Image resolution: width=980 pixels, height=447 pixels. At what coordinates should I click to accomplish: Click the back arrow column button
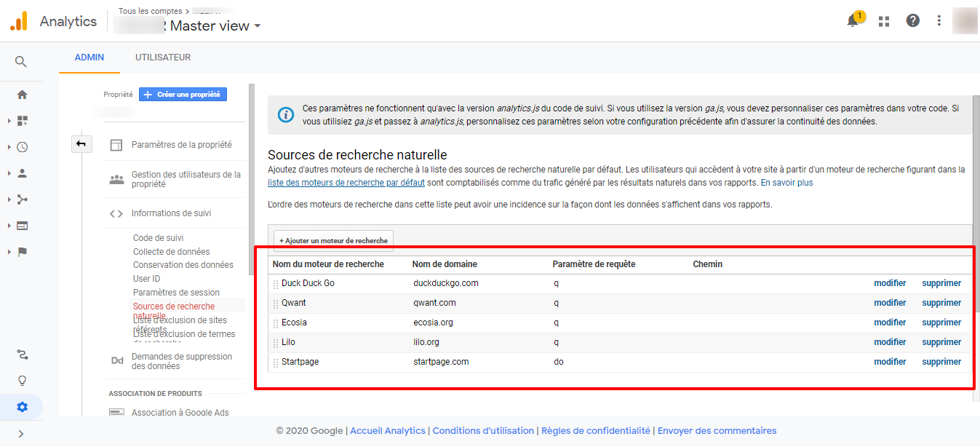(x=81, y=143)
